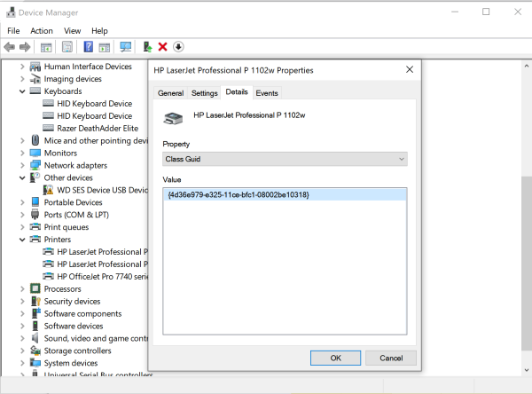Screen dimensions: 532x394
Task: Click the printer image in Properties dialog
Action: (x=173, y=119)
